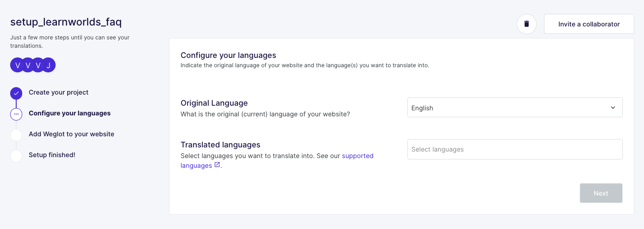The height and width of the screenshot is (229, 644).
Task: Open the English original language dropdown
Action: (x=515, y=108)
